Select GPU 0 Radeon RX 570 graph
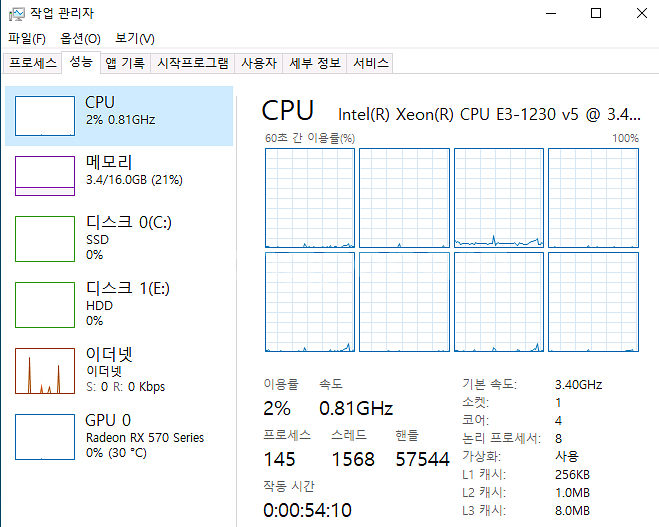Viewport: 659px width, 527px height. tap(45, 436)
